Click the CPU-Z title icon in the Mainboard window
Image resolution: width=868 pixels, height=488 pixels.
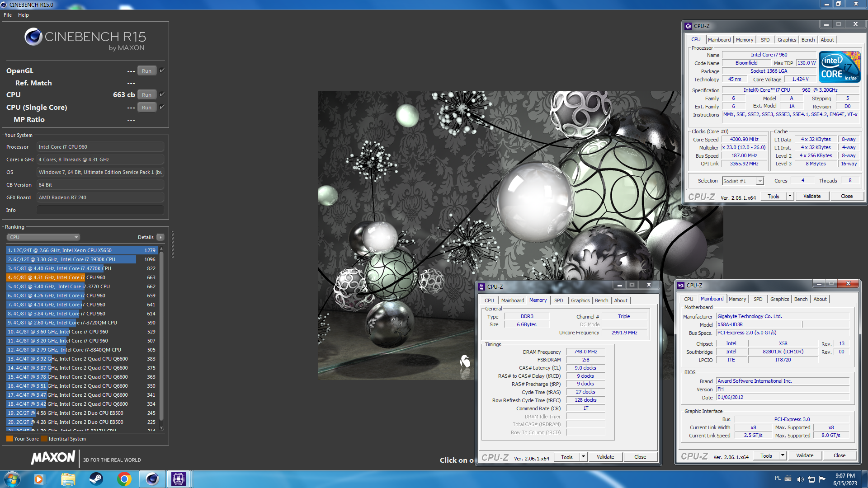[681, 286]
